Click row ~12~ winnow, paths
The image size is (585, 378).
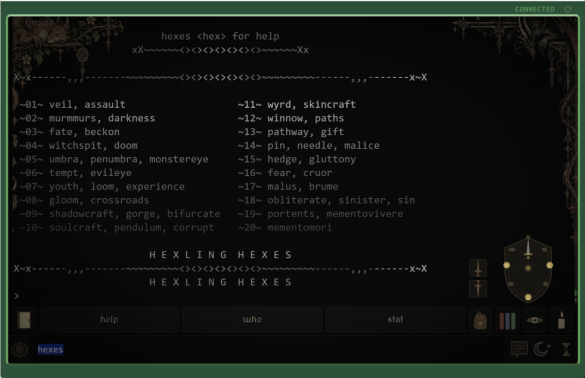[291, 118]
